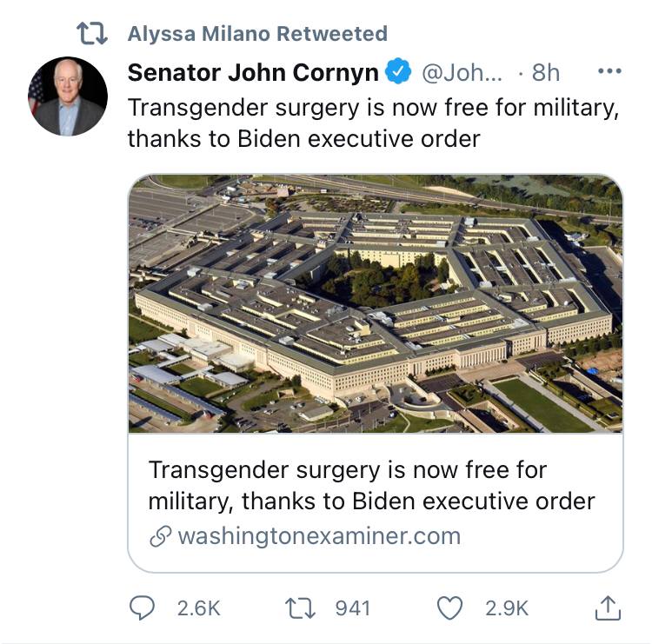Click the "Senator John Cornyn" display name
The width and height of the screenshot is (652, 644).
click(252, 73)
